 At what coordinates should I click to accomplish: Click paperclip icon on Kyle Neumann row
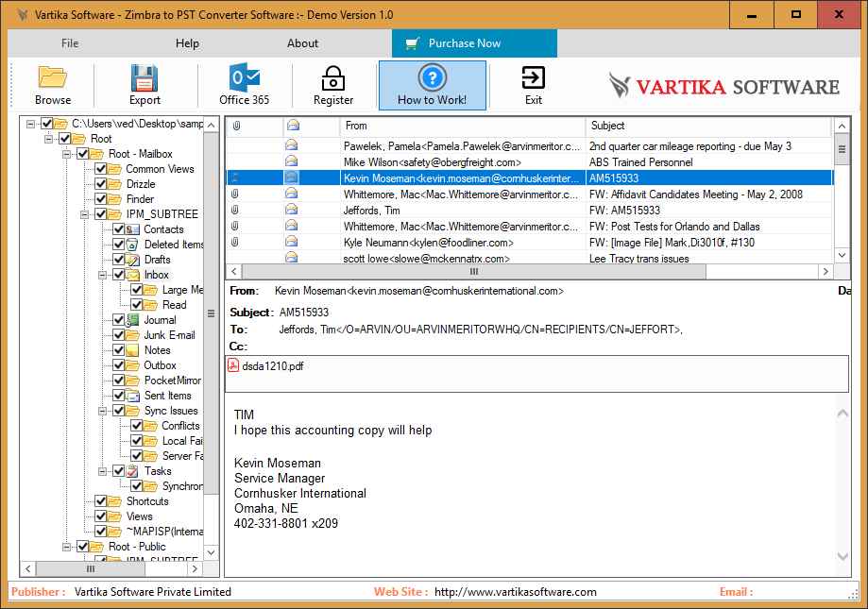235,242
